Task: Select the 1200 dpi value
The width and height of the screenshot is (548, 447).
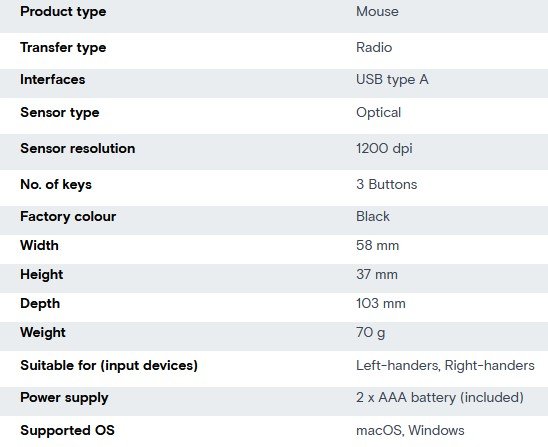Action: click(384, 149)
